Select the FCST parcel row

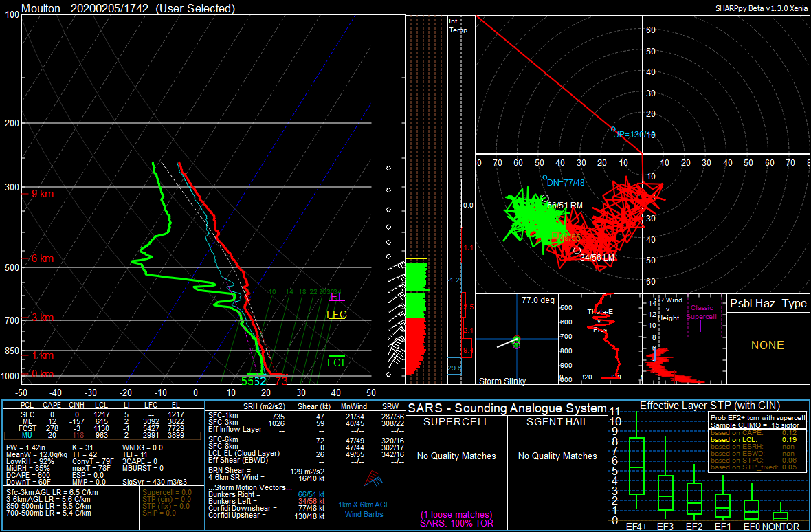pos(102,429)
